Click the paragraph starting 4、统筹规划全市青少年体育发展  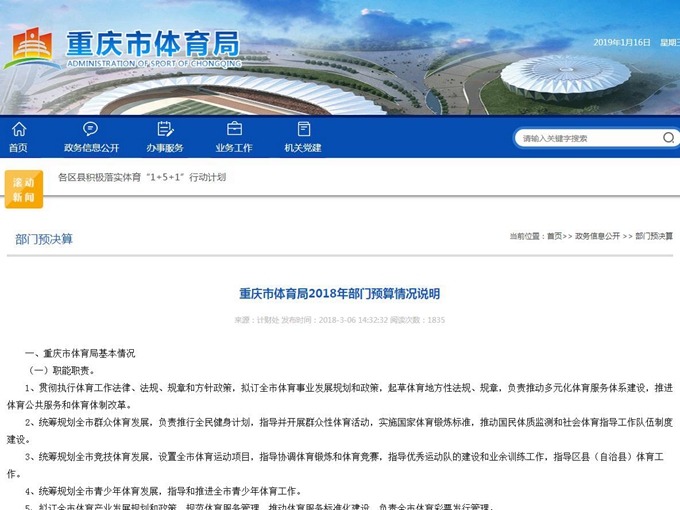pos(163,491)
